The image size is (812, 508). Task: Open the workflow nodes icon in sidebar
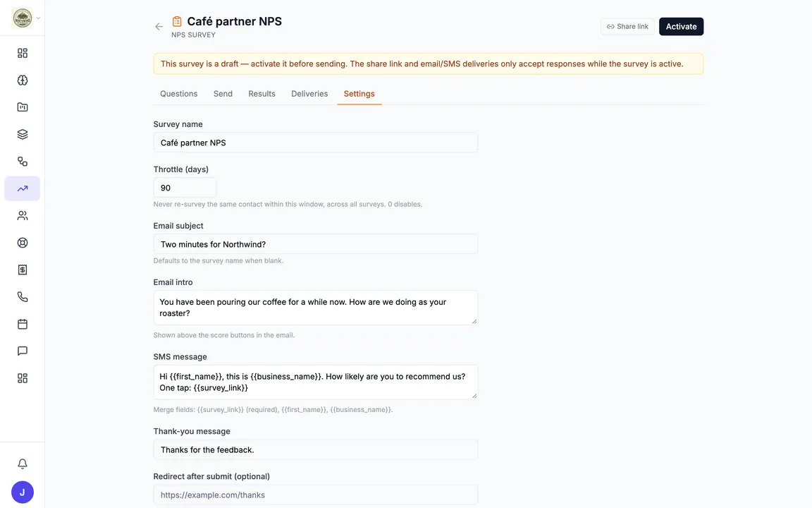[x=23, y=161]
